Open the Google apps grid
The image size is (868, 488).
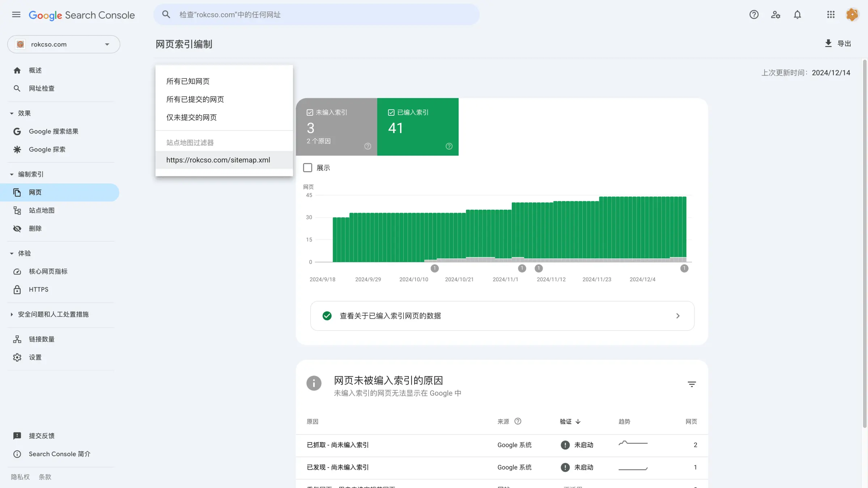(x=831, y=15)
